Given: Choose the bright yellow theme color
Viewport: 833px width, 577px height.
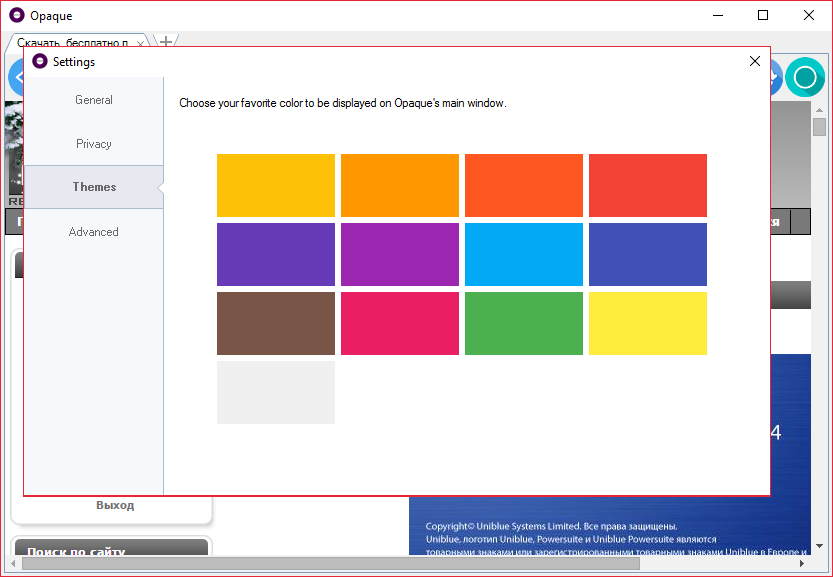Looking at the screenshot, I should (x=648, y=323).
